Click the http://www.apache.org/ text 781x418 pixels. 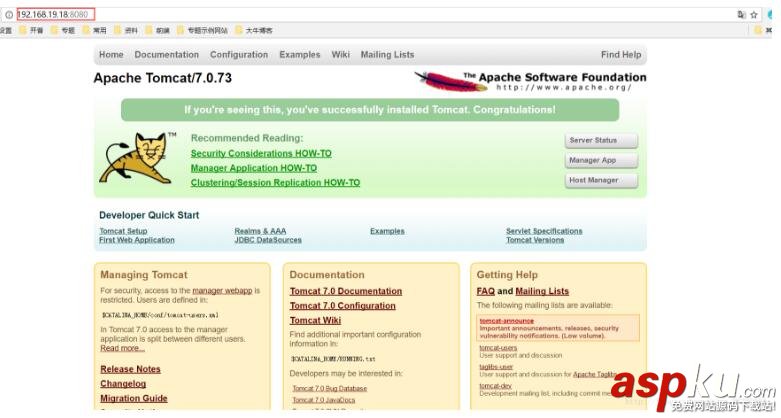coord(564,88)
